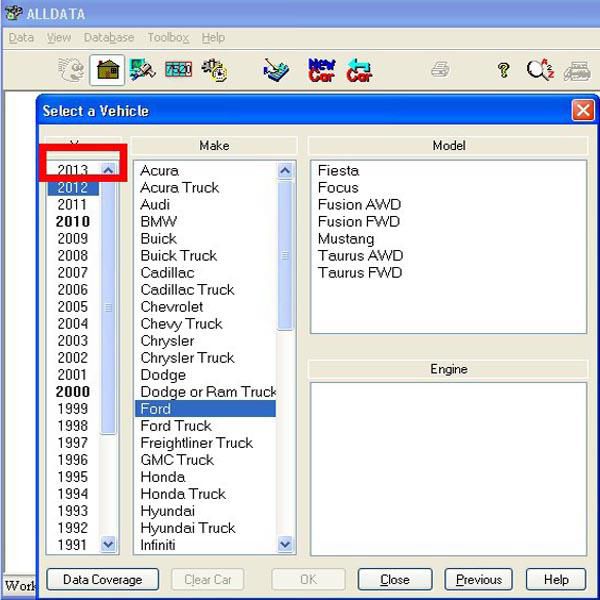This screenshot has width=600, height=600.
Task: Click the Data Coverage button
Action: point(102,579)
